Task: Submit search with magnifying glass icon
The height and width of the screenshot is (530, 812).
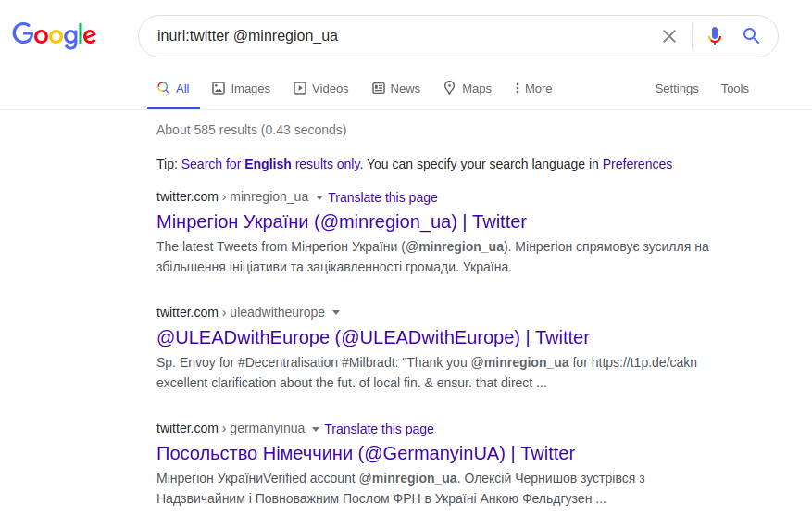Action: coord(751,36)
